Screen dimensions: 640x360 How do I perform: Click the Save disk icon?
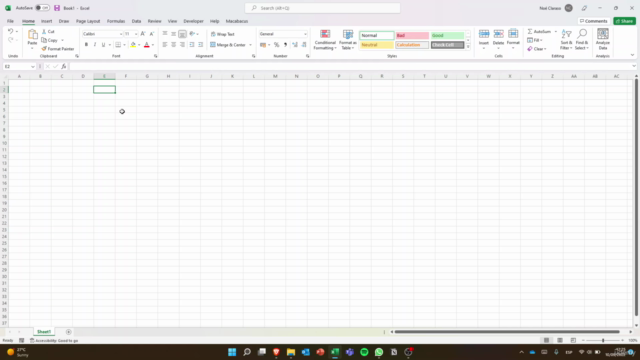[x=57, y=8]
